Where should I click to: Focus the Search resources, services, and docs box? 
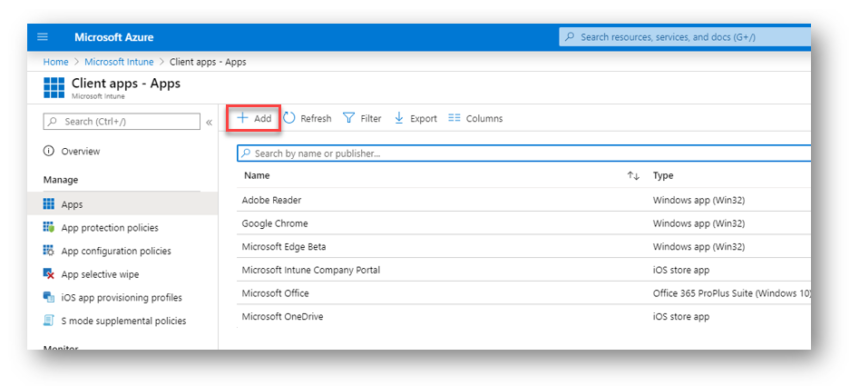(x=685, y=37)
